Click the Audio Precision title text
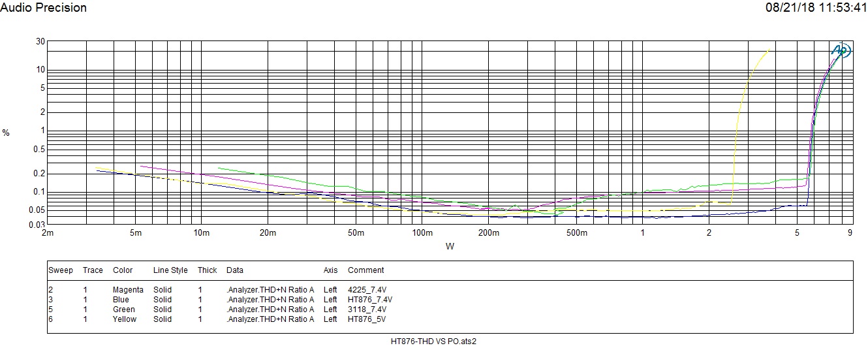 pyautogui.click(x=44, y=8)
